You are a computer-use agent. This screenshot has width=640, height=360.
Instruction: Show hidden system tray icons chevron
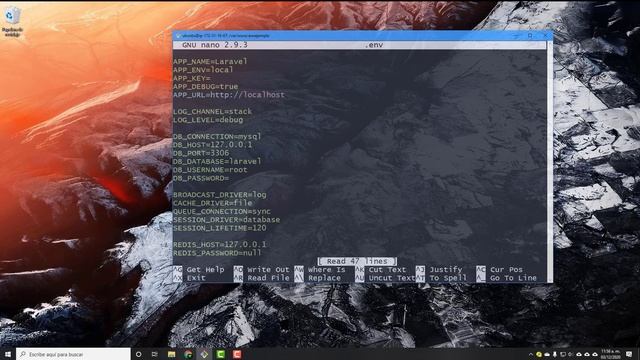click(531, 354)
